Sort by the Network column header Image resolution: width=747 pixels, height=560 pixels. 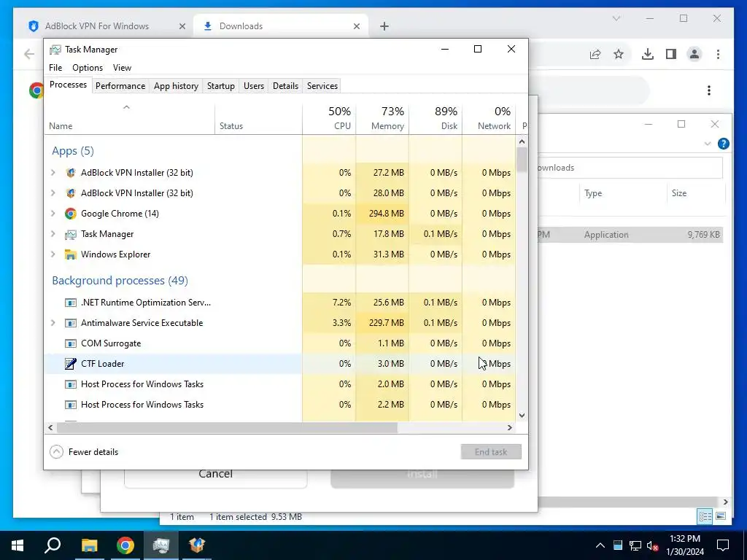[489, 118]
